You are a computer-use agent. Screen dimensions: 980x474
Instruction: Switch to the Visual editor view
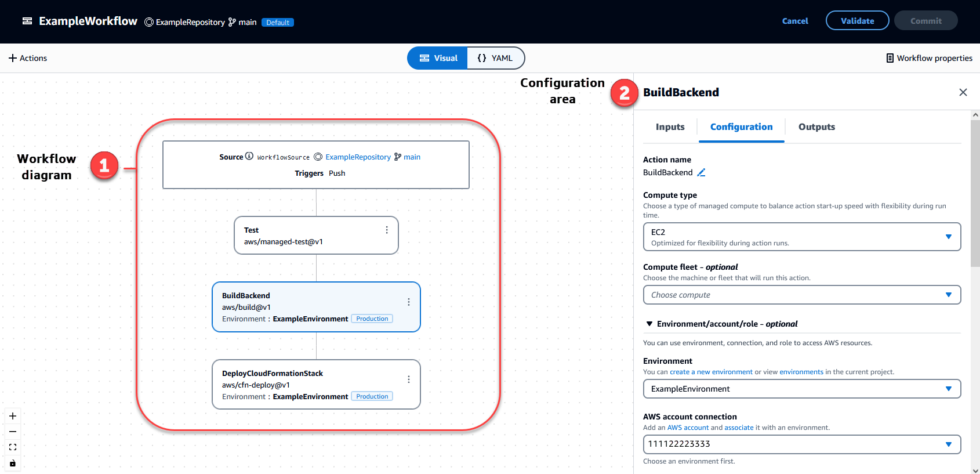[438, 58]
